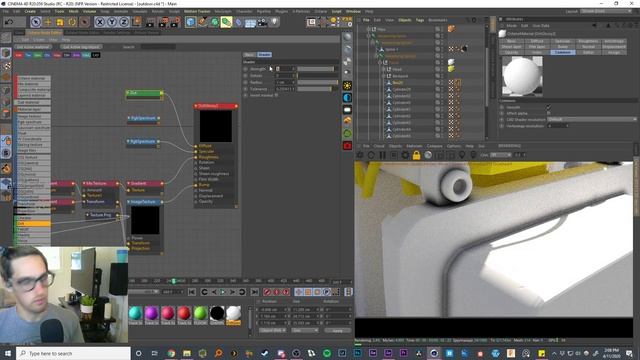The width and height of the screenshot is (640, 360).
Task: Open the Bump material tab
Action: point(562,47)
